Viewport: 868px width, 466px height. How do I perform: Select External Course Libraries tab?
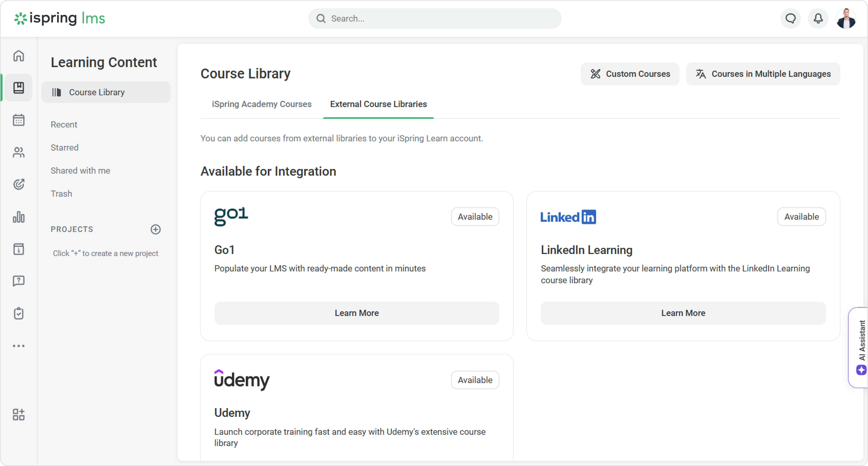click(378, 104)
